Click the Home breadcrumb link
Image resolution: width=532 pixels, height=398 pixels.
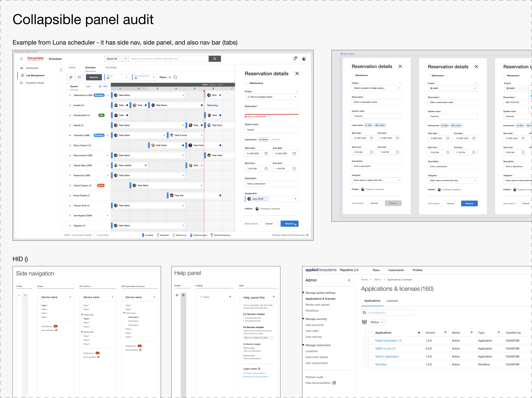click(x=364, y=280)
